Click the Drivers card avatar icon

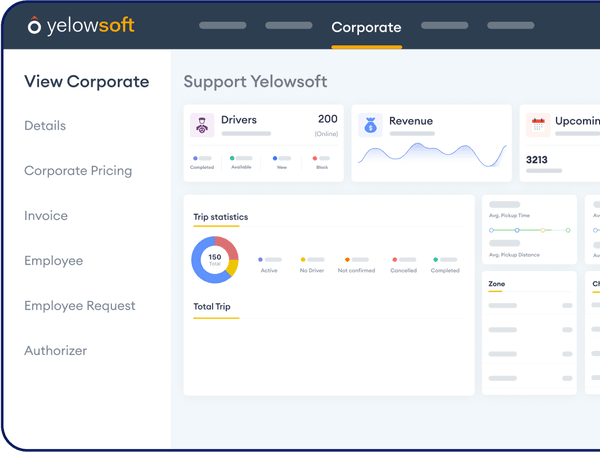pyautogui.click(x=203, y=125)
